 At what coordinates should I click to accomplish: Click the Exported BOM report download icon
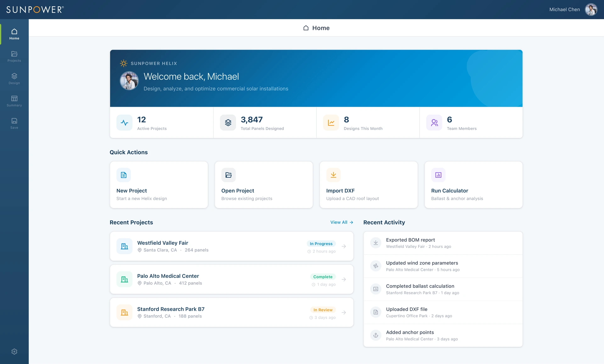pos(376,243)
